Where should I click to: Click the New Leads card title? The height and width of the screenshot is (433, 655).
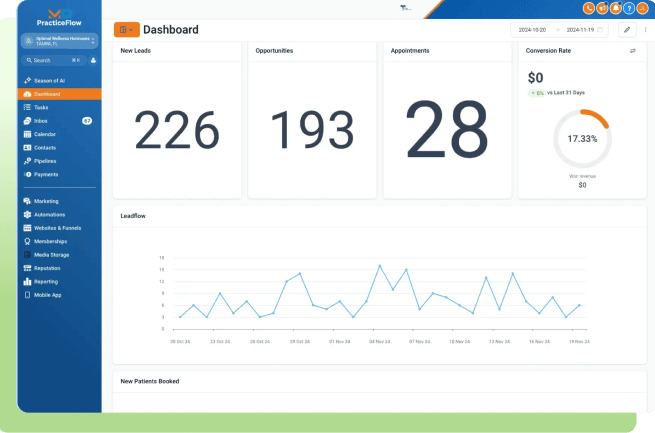(135, 51)
